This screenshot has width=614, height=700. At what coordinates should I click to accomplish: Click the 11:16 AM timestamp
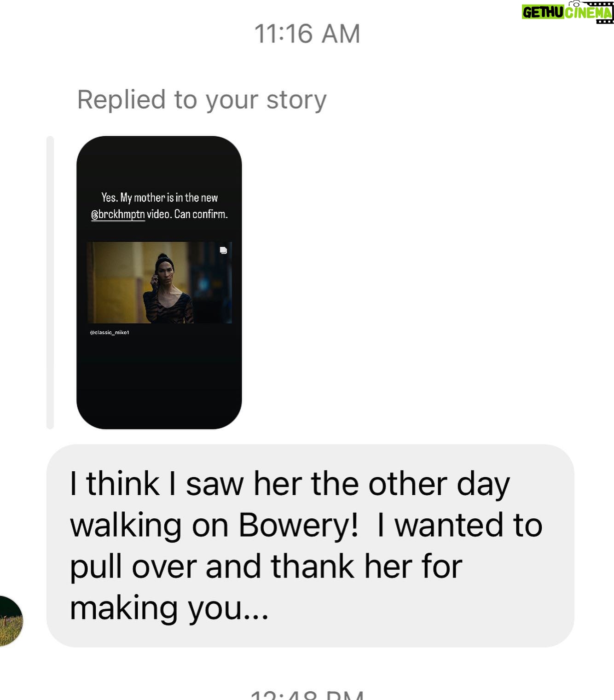tap(307, 34)
